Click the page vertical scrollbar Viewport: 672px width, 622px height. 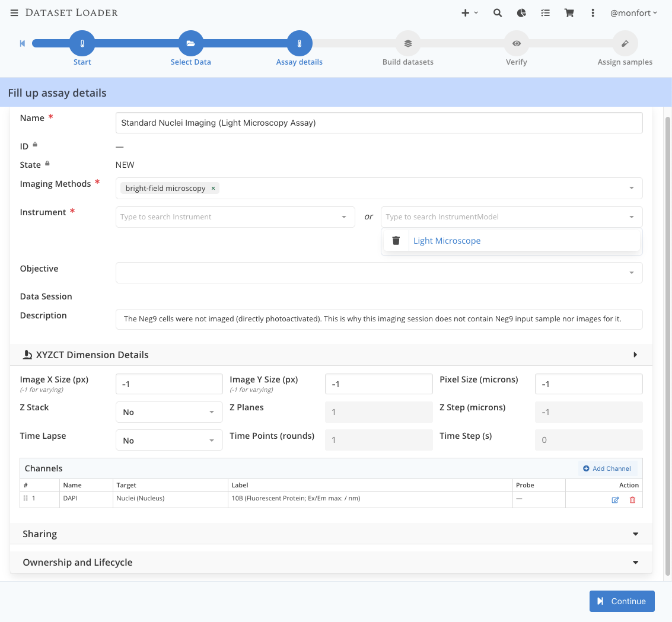(x=667, y=346)
